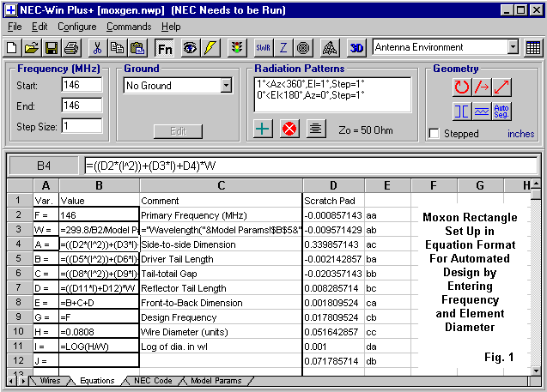Click the Auto Seg geometry button

click(502, 111)
